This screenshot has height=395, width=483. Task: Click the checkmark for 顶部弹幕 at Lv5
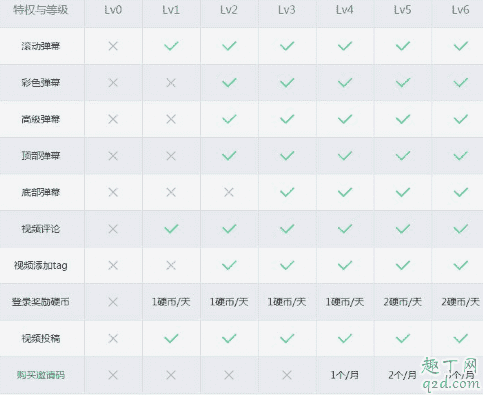tap(403, 155)
